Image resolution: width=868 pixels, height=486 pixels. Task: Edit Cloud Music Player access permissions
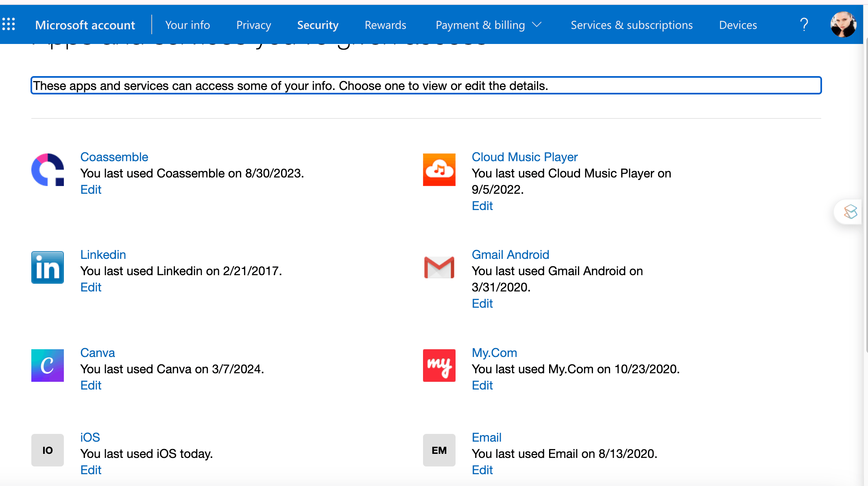coord(482,206)
